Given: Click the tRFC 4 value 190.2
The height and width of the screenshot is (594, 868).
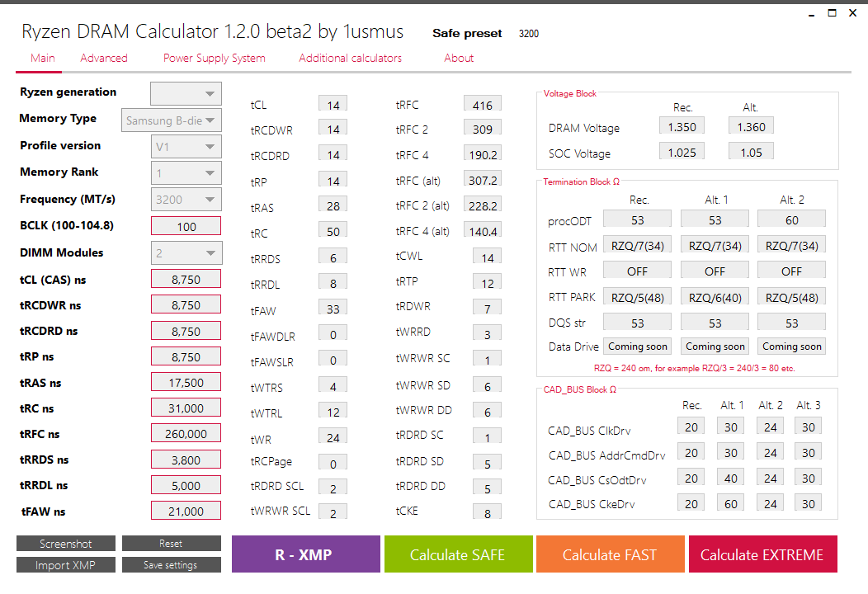Looking at the screenshot, I should point(483,154).
